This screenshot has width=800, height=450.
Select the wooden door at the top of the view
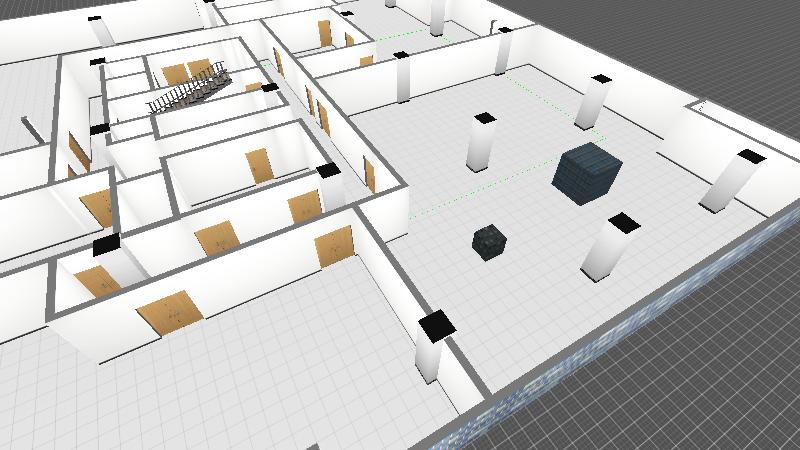[325, 33]
